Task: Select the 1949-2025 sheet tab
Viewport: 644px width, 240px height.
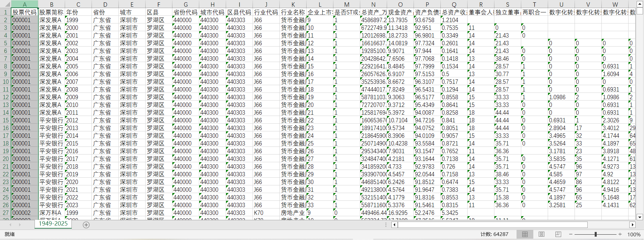Action: click(53, 224)
